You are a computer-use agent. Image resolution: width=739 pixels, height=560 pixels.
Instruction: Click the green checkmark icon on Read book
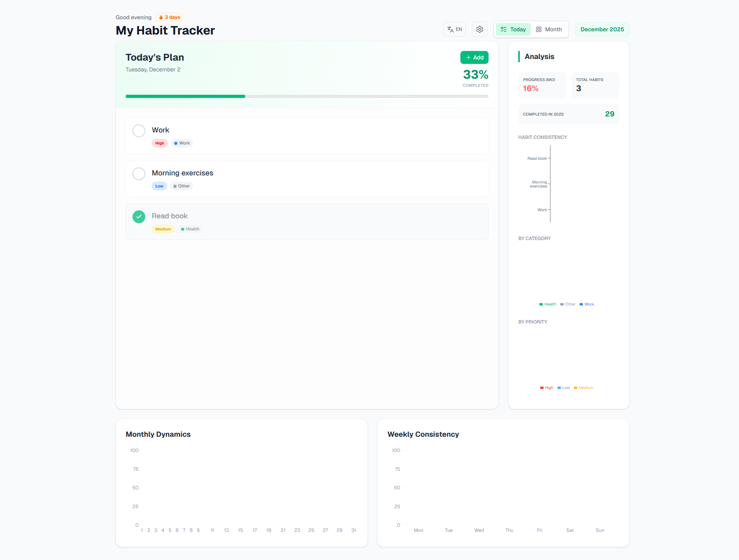138,217
